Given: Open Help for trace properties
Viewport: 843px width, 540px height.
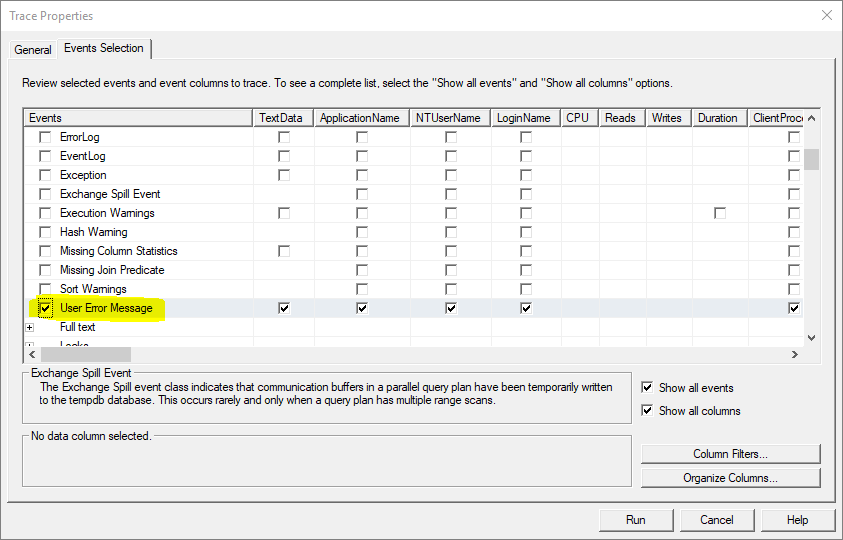Looking at the screenshot, I should (797, 520).
